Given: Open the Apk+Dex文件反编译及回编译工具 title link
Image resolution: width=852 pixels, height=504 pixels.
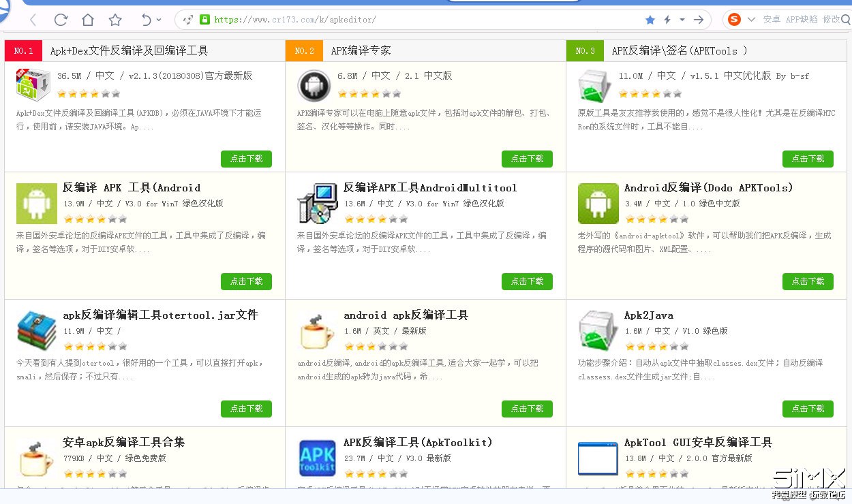Looking at the screenshot, I should [x=129, y=51].
